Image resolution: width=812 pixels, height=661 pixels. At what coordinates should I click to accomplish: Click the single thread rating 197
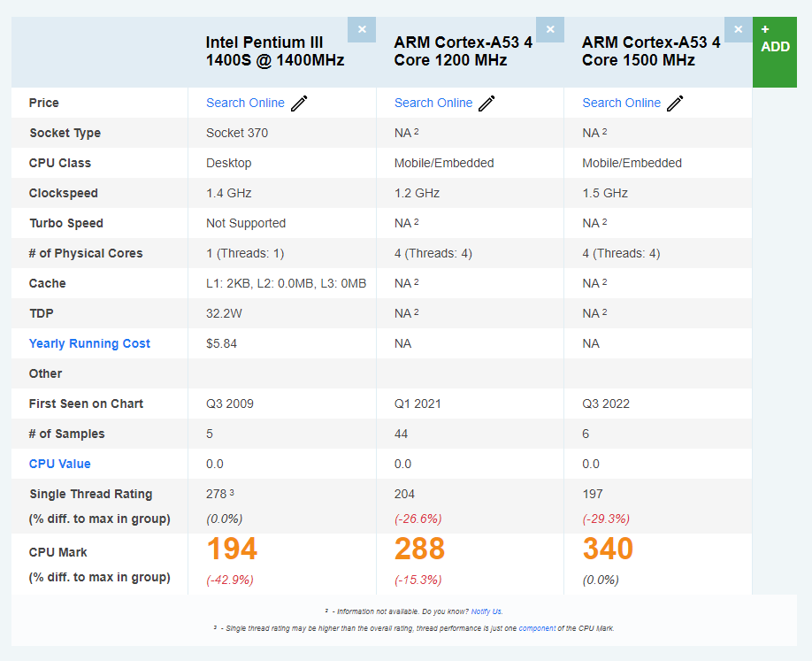593,494
